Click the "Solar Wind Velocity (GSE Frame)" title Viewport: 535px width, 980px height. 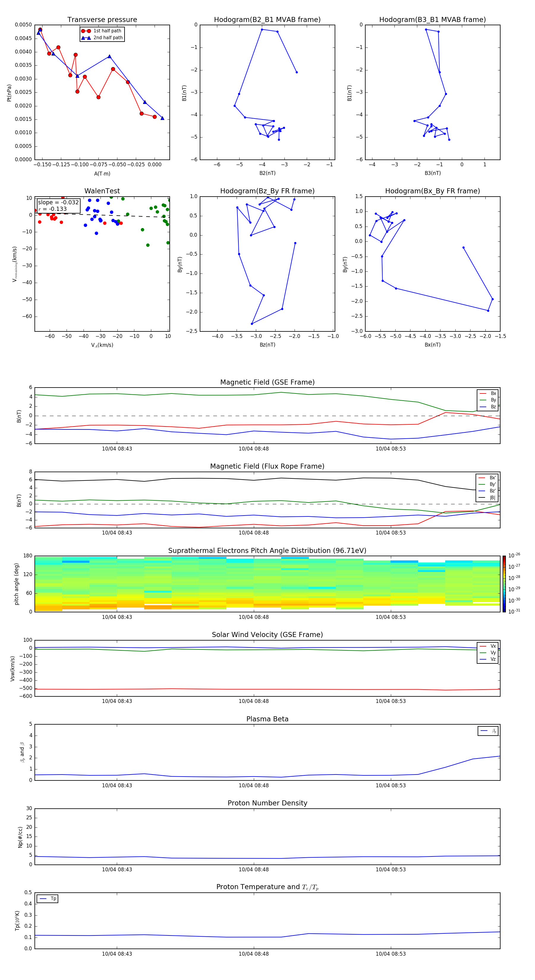coord(267,635)
